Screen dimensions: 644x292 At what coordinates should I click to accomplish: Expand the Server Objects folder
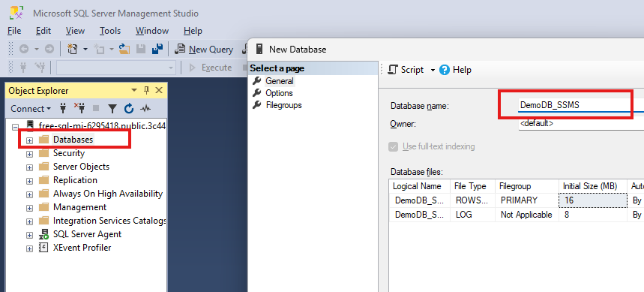click(x=29, y=167)
